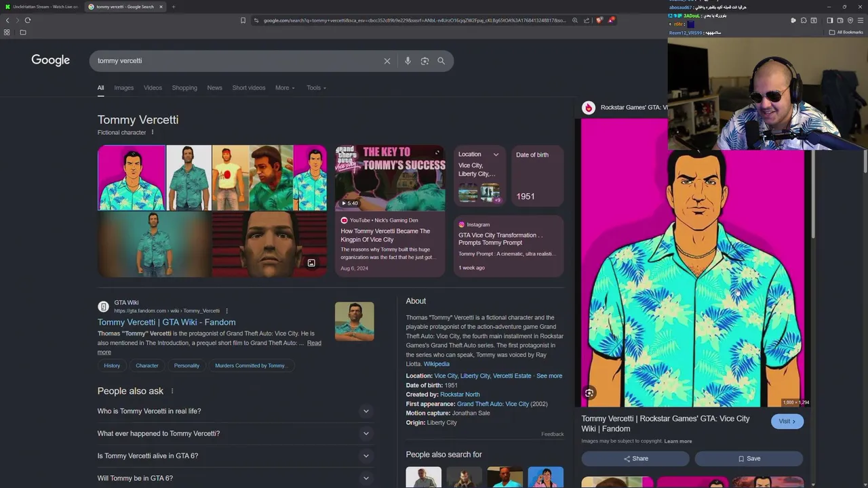Switch to the News search tab
868x488 pixels.
click(x=214, y=87)
